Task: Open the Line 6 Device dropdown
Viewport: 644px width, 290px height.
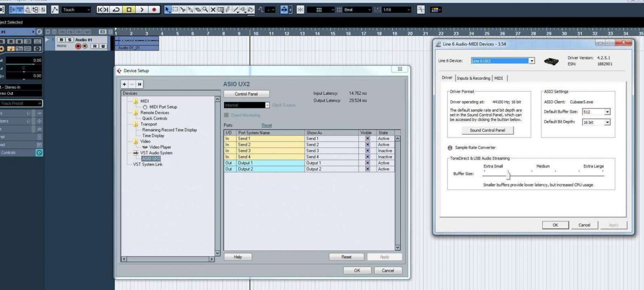Action: 532,61
